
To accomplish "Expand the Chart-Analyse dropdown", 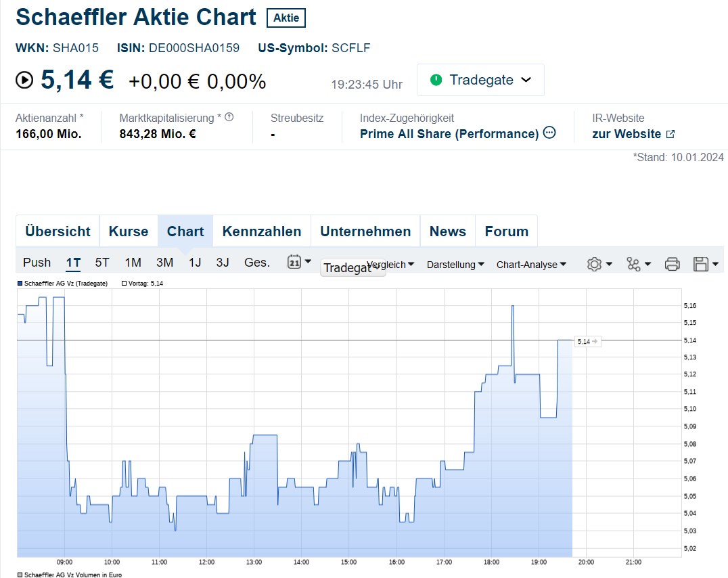I will pos(531,265).
